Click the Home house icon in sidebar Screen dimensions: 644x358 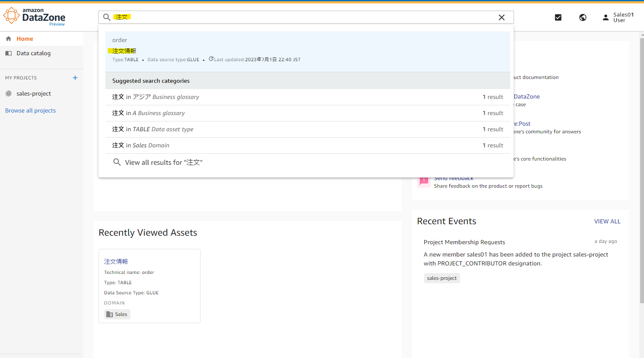pos(8,39)
